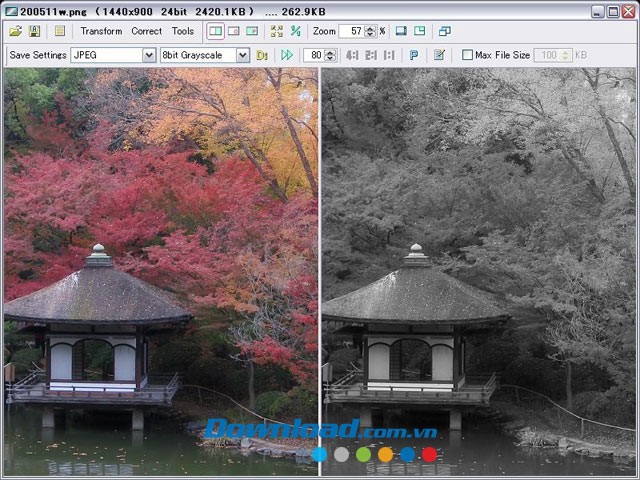Open the Transform menu
This screenshot has height=480, width=640.
click(101, 31)
